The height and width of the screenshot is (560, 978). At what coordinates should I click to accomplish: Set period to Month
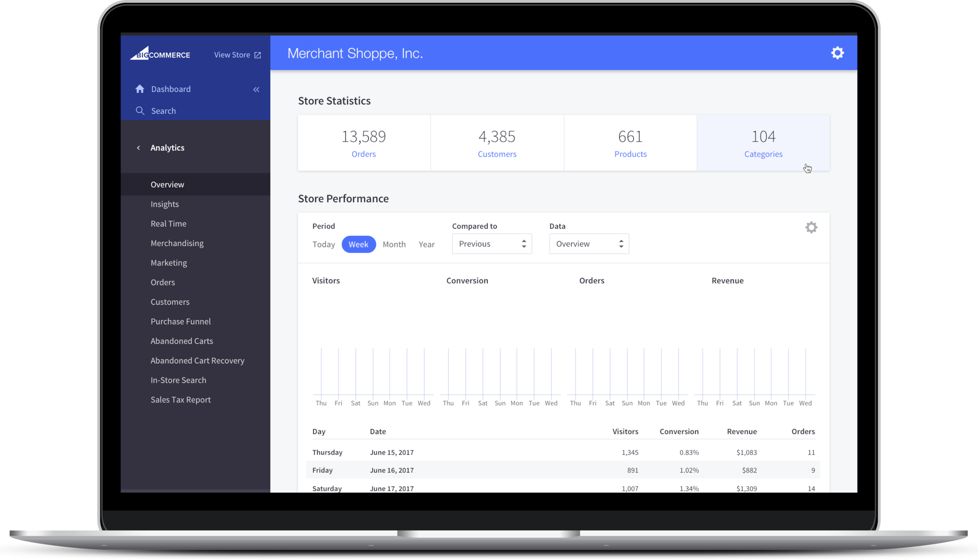(394, 244)
